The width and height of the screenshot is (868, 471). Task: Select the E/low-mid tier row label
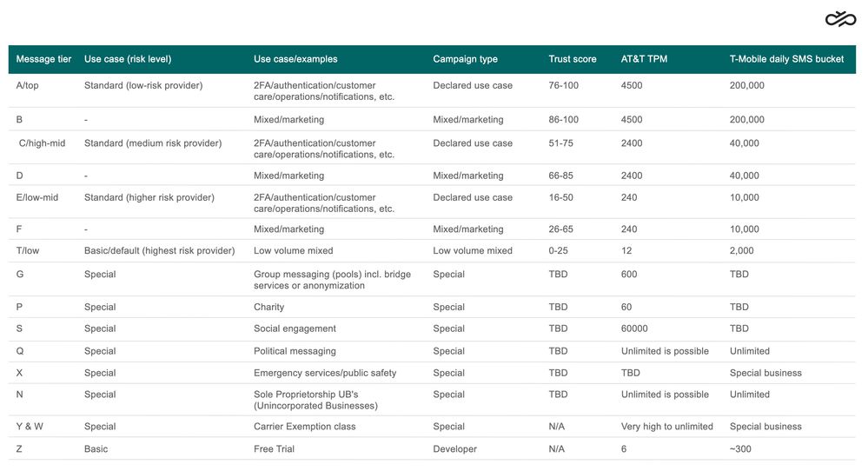tap(37, 197)
